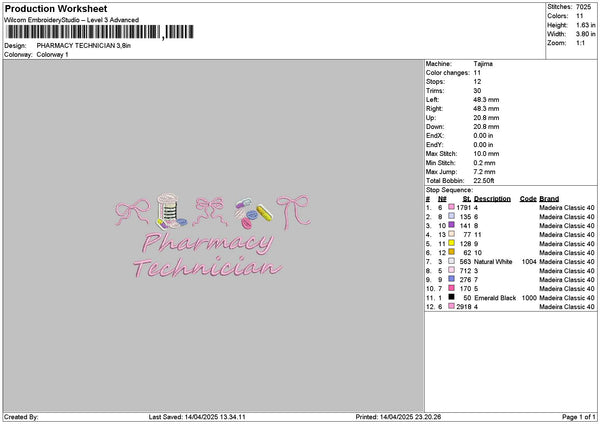This screenshot has height=424, width=600.
Task: Click the St. column header
Action: point(466,199)
